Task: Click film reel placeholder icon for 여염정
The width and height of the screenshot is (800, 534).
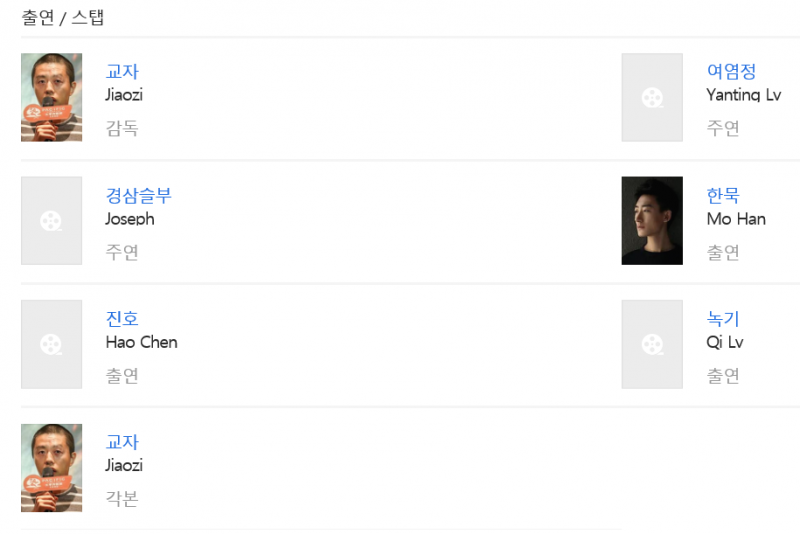Action: 652,97
